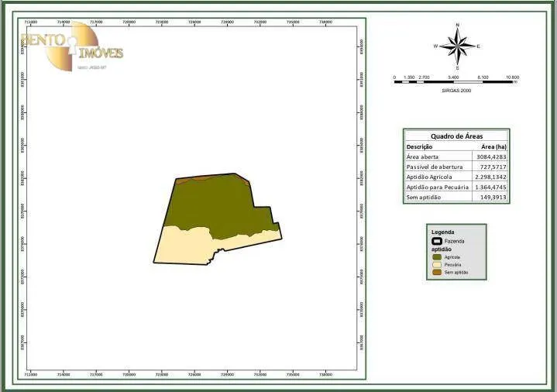Select the '10.800' scale bar label
Screen dimensions: 557x392
tap(513, 77)
